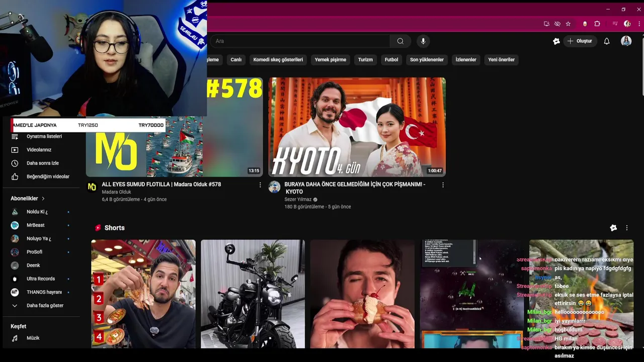Click the Müzik note icon
Image resolution: width=644 pixels, height=362 pixels.
tap(15, 338)
